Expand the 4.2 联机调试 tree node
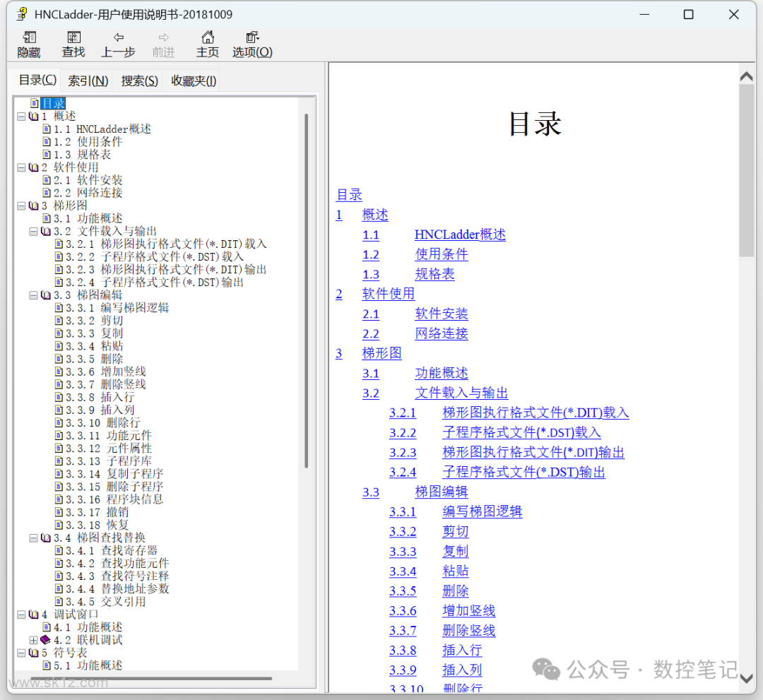Screen dimensions: 763x700 pyautogui.click(x=33, y=640)
